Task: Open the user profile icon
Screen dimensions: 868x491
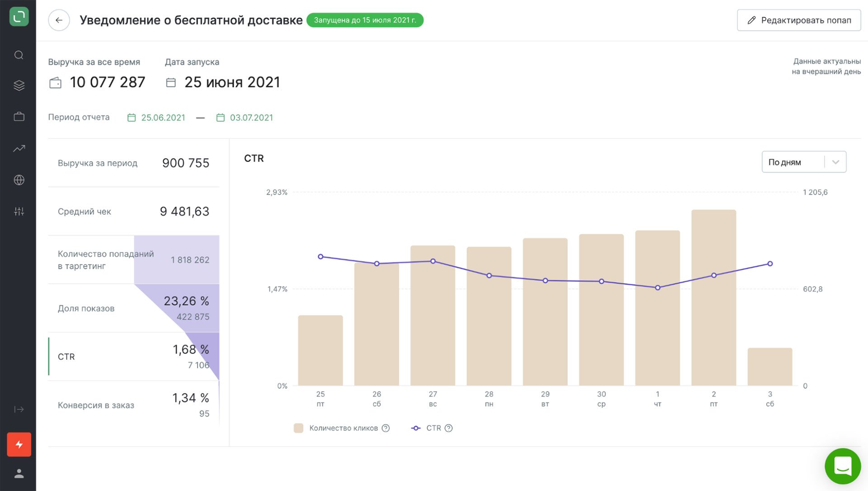Action: click(19, 473)
